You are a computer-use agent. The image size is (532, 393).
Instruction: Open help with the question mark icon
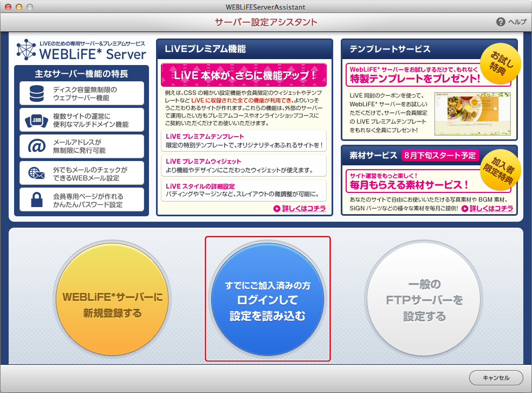click(x=501, y=22)
